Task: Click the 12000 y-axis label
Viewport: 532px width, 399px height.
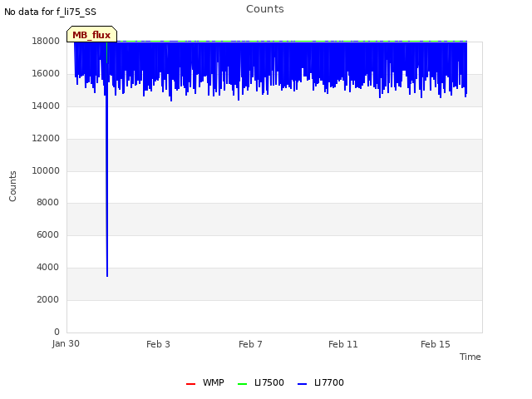Action: tap(46, 139)
